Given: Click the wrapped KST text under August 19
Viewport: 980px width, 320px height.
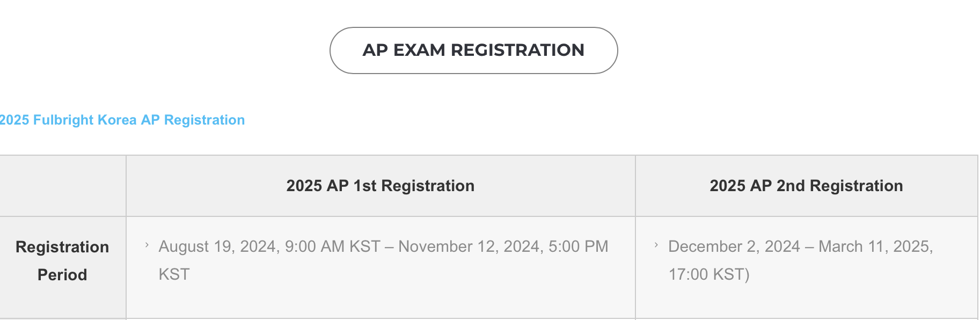Looking at the screenshot, I should click(x=174, y=274).
